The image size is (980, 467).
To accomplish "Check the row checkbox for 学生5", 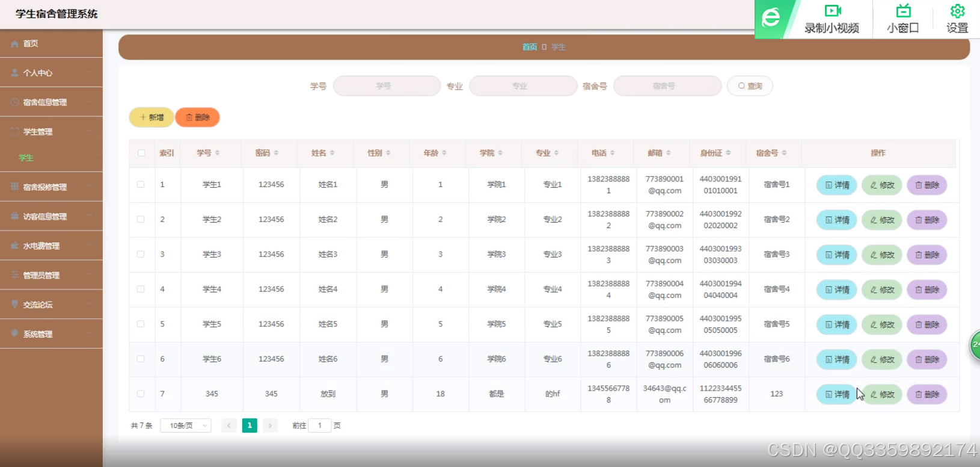I will pyautogui.click(x=141, y=324).
